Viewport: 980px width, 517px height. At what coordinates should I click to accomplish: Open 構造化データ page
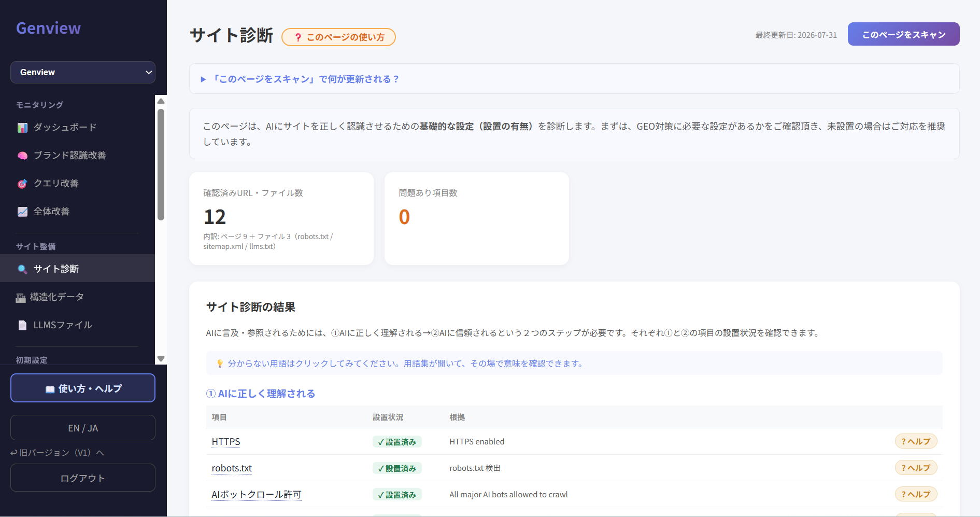click(x=77, y=297)
